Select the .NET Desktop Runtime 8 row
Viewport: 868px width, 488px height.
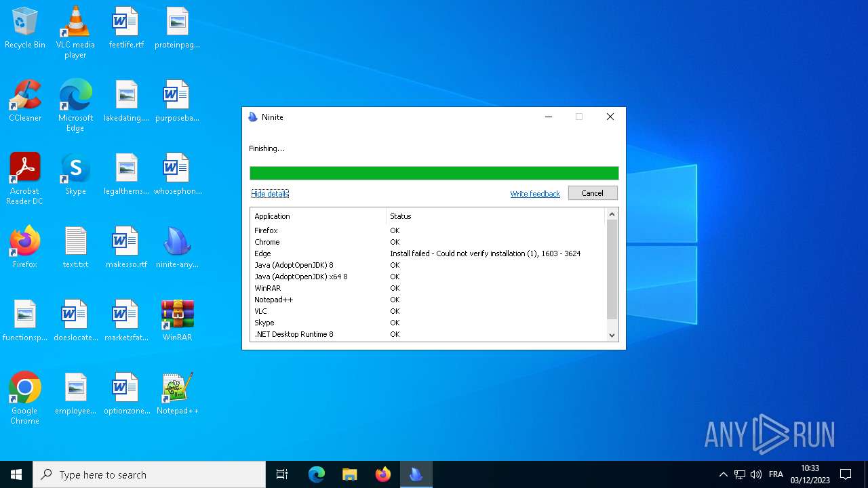tap(428, 334)
